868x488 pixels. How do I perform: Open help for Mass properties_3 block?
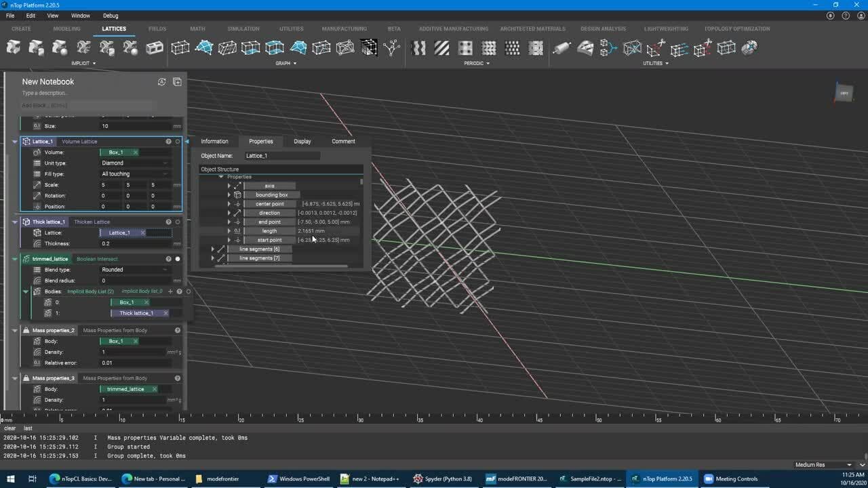178,378
